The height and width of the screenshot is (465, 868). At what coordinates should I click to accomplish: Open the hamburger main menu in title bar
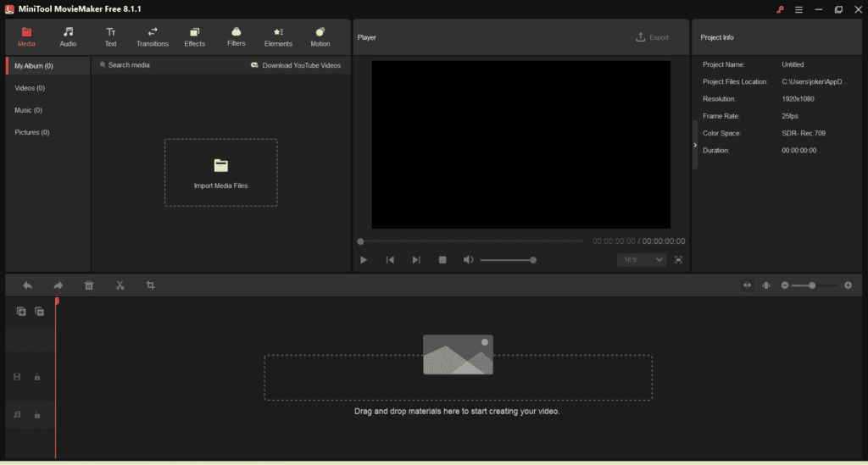[x=798, y=9]
